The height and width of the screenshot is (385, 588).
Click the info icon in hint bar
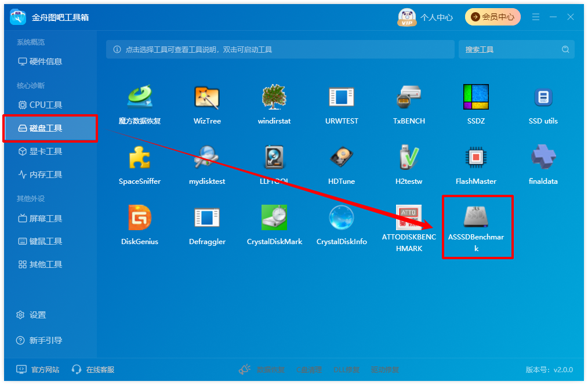[117, 49]
